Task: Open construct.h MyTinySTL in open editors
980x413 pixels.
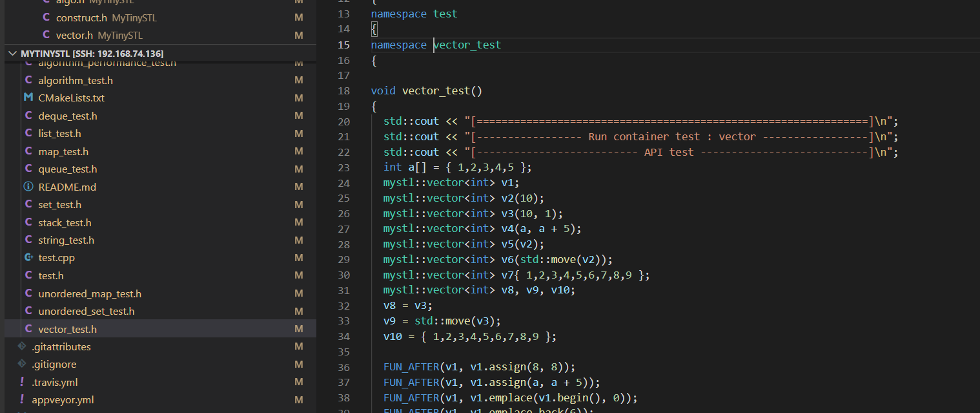Action: pos(107,18)
